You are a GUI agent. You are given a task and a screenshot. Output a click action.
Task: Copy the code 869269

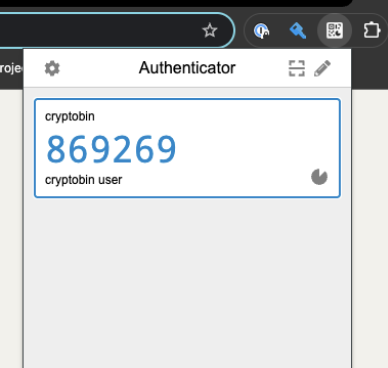click(111, 149)
